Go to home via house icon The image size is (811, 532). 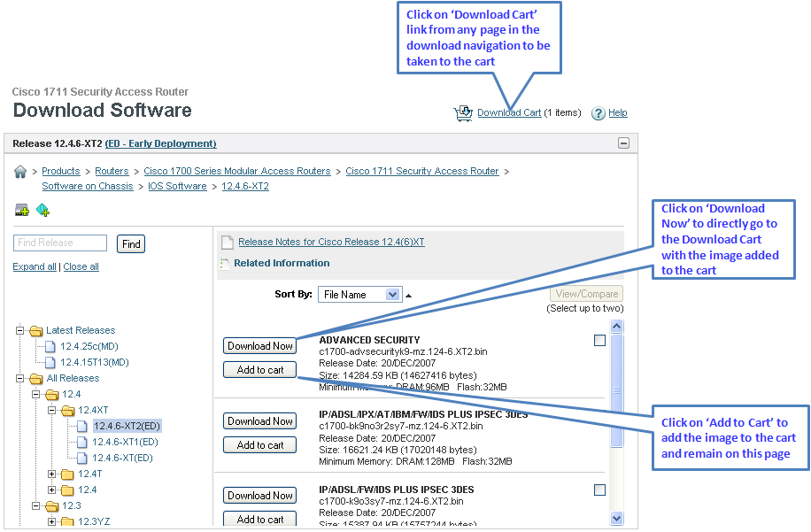click(x=20, y=172)
